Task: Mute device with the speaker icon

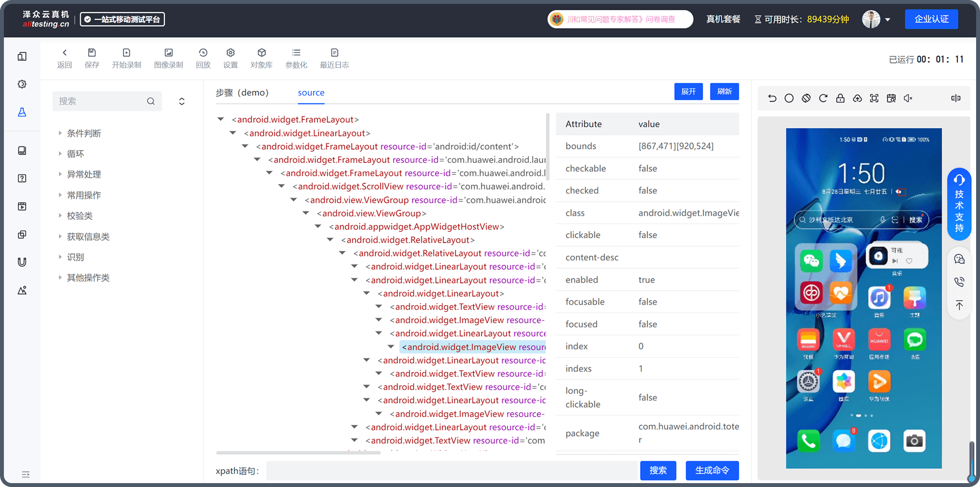Action: pos(908,98)
